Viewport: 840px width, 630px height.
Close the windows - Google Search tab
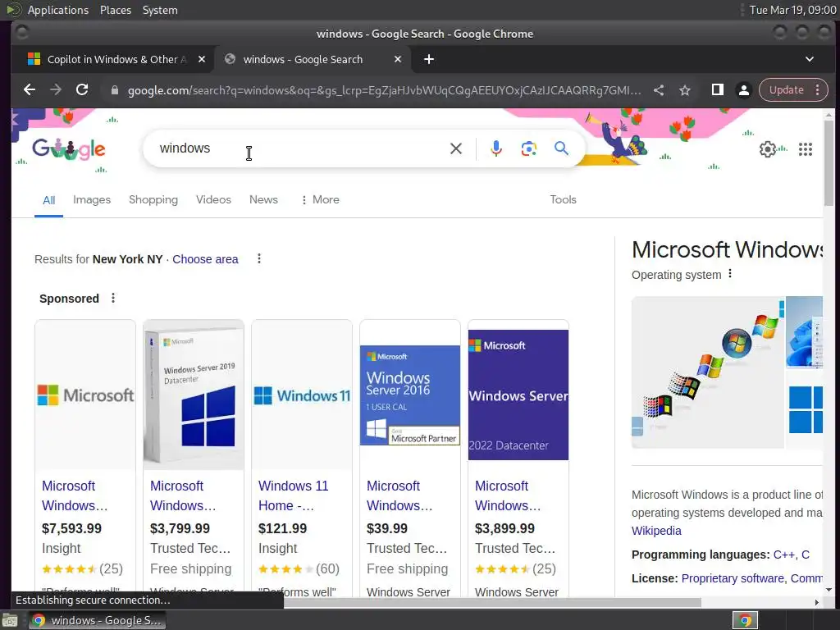[x=398, y=59]
